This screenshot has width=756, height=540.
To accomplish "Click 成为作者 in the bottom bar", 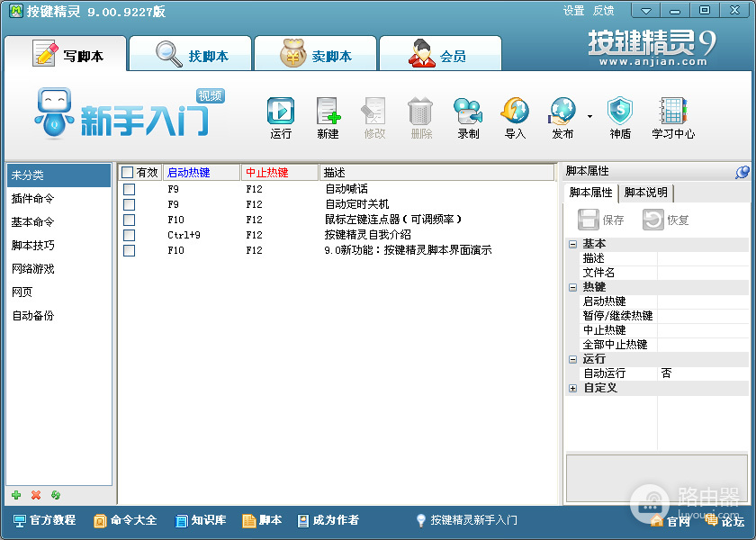I will pos(328,520).
